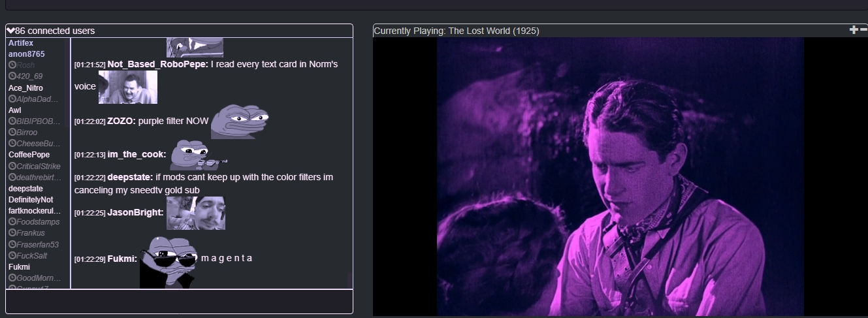Click the clock icon beside Frankus
Viewport: 868px width, 318px height.
(x=12, y=233)
